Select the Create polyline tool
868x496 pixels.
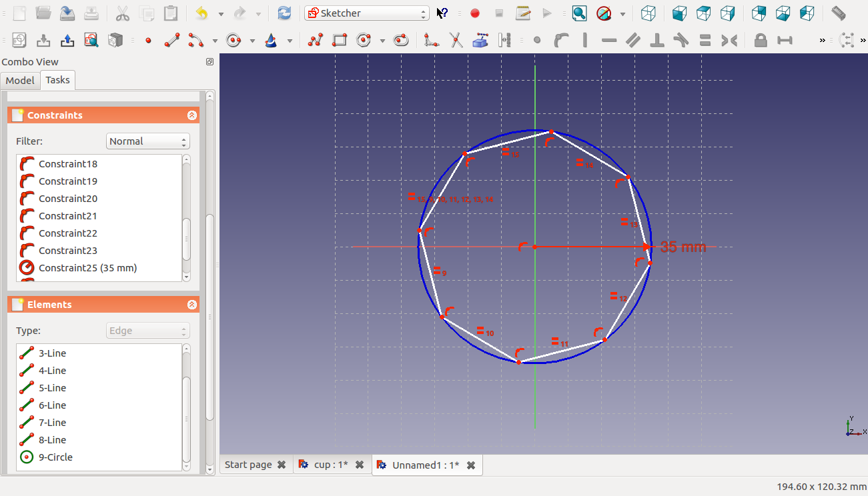[315, 40]
